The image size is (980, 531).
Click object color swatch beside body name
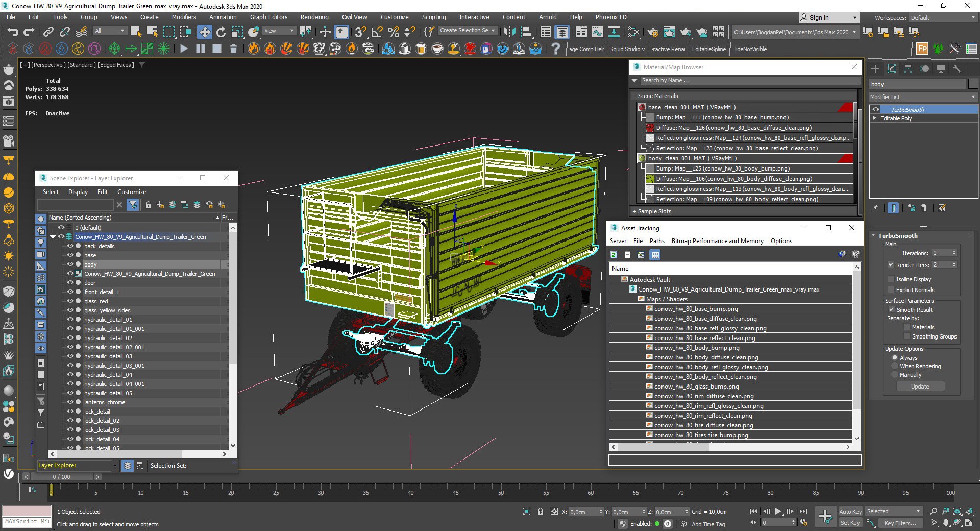[973, 84]
